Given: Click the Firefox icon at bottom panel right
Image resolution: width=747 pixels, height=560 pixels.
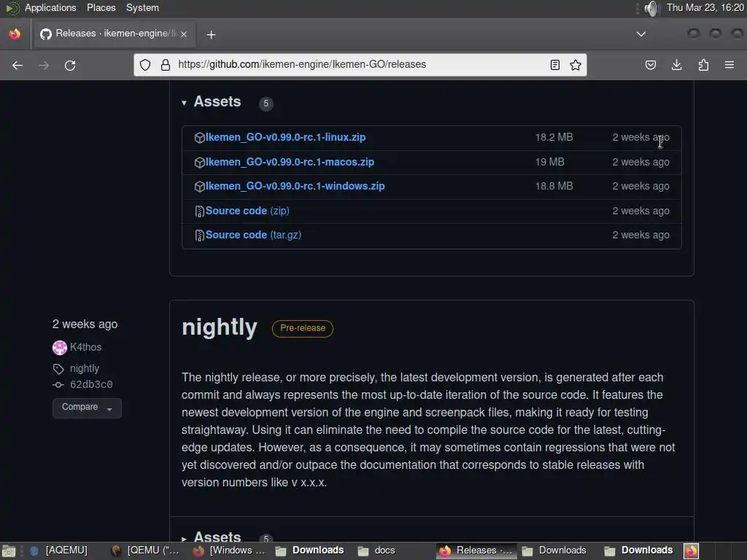Looking at the screenshot, I should tap(692, 551).
